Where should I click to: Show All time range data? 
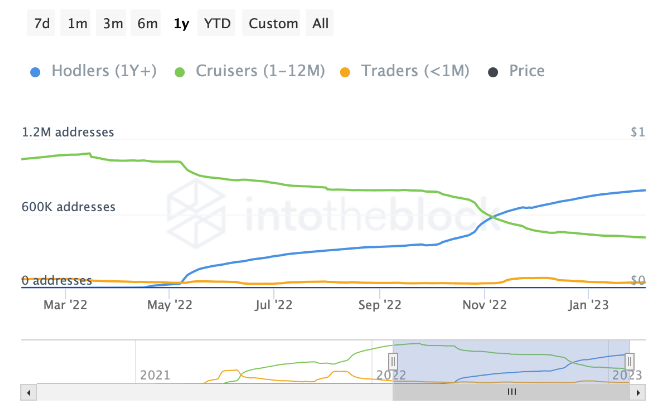tap(320, 23)
